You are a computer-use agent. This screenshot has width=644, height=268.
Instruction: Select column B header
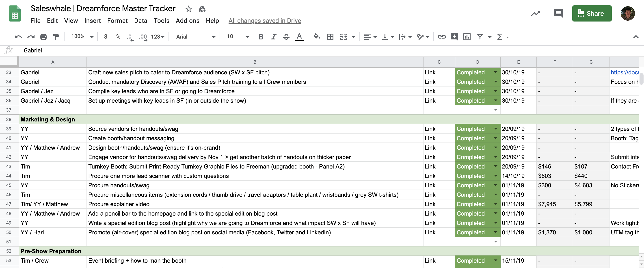click(x=255, y=62)
